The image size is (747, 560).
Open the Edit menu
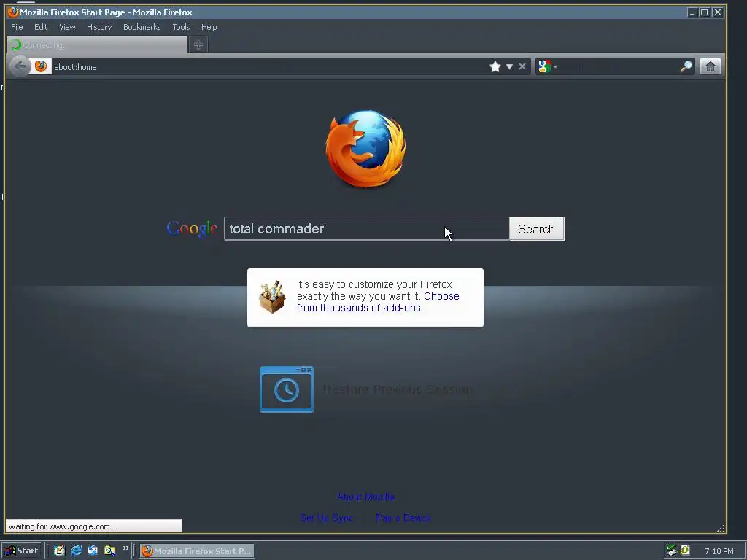point(41,27)
